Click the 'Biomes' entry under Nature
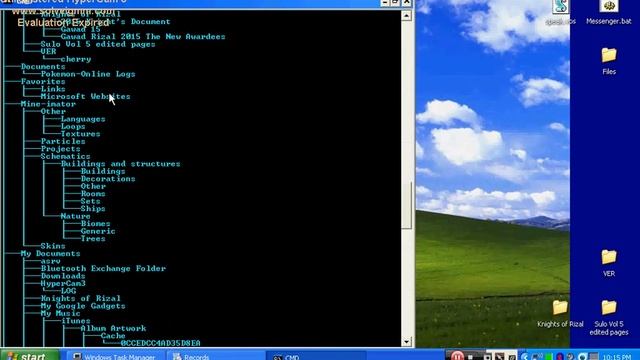 pyautogui.click(x=96, y=224)
